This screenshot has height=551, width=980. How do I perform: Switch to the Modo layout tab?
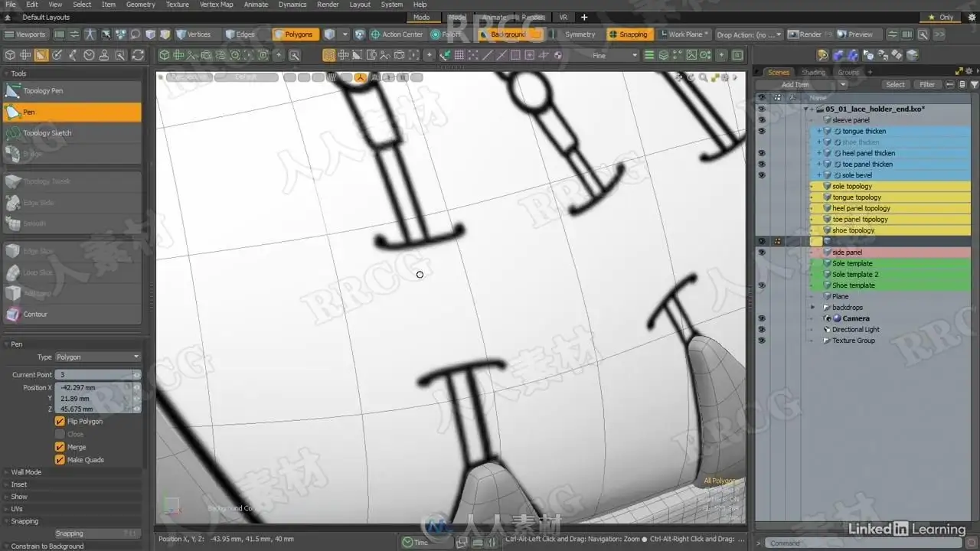tap(422, 17)
